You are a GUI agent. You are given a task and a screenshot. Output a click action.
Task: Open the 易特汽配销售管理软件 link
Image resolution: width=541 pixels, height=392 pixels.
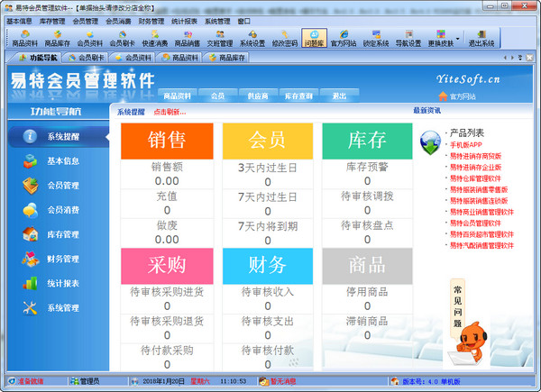pyautogui.click(x=482, y=245)
